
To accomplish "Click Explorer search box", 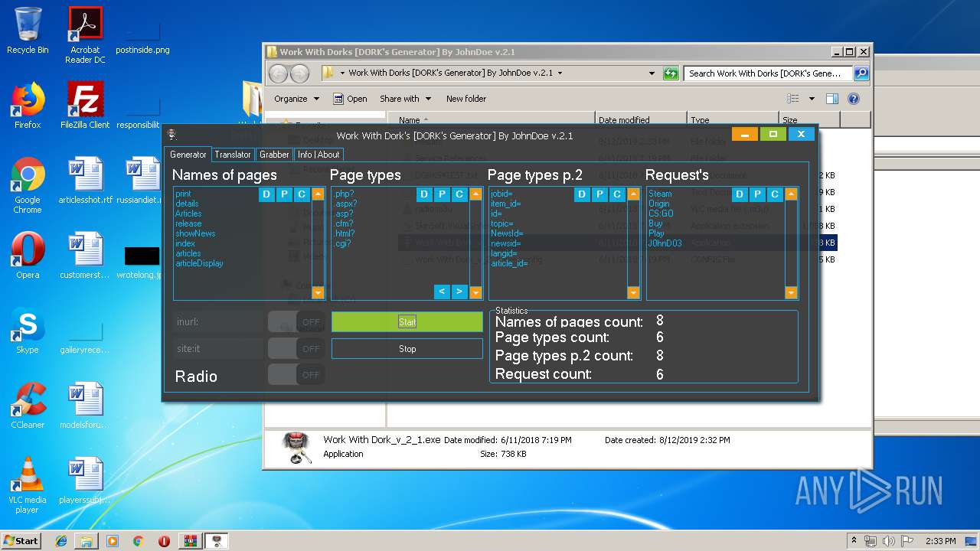I will [x=769, y=73].
